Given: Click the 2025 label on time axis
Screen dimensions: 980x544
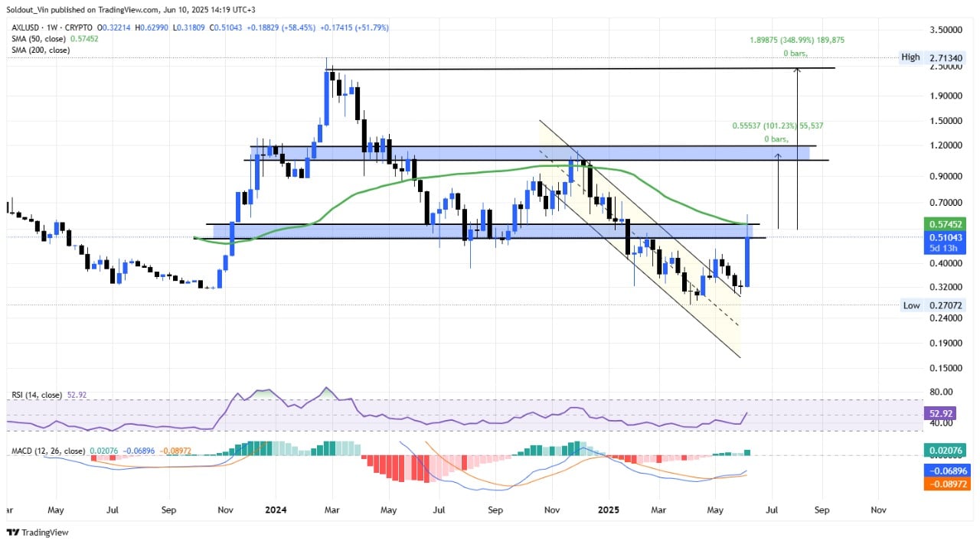Looking at the screenshot, I should tap(609, 509).
